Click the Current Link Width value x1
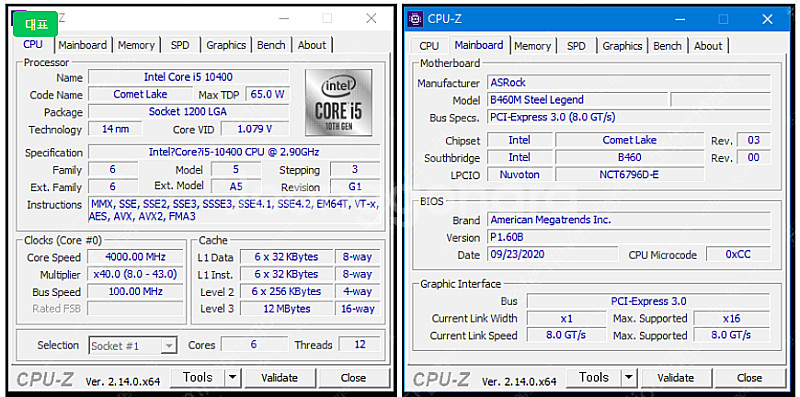The image size is (800, 397). 566,318
